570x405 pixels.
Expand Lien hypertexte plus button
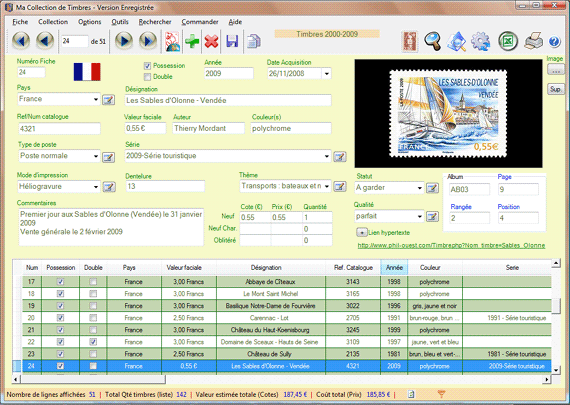tap(362, 233)
